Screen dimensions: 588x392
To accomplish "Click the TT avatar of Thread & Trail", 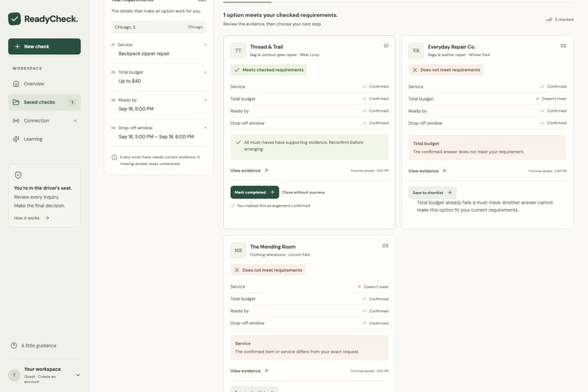I will point(238,50).
